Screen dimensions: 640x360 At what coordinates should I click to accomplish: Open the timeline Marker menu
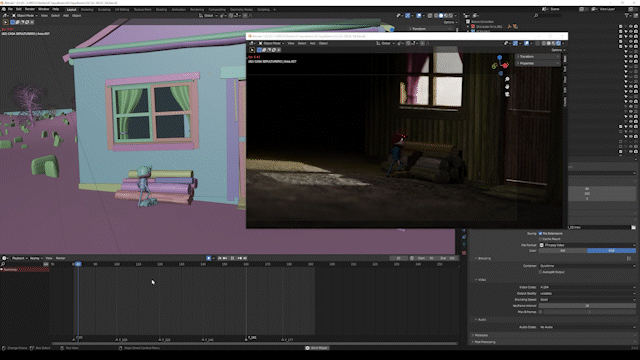tap(60, 258)
